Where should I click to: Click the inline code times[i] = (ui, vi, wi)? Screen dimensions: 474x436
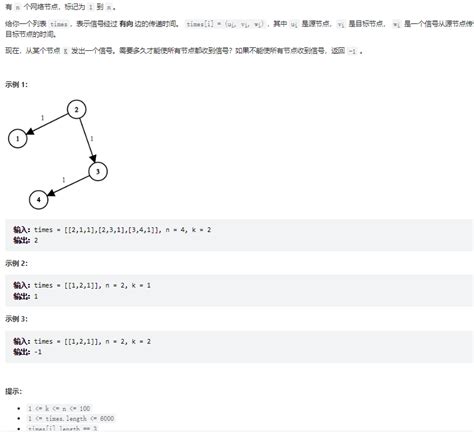[225, 24]
